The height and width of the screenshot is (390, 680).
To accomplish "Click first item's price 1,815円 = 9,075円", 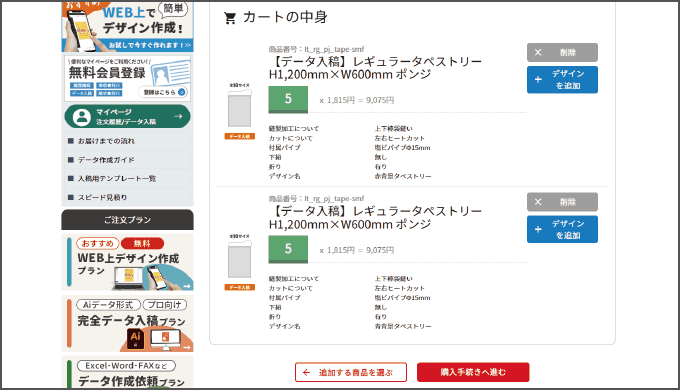I will (357, 100).
